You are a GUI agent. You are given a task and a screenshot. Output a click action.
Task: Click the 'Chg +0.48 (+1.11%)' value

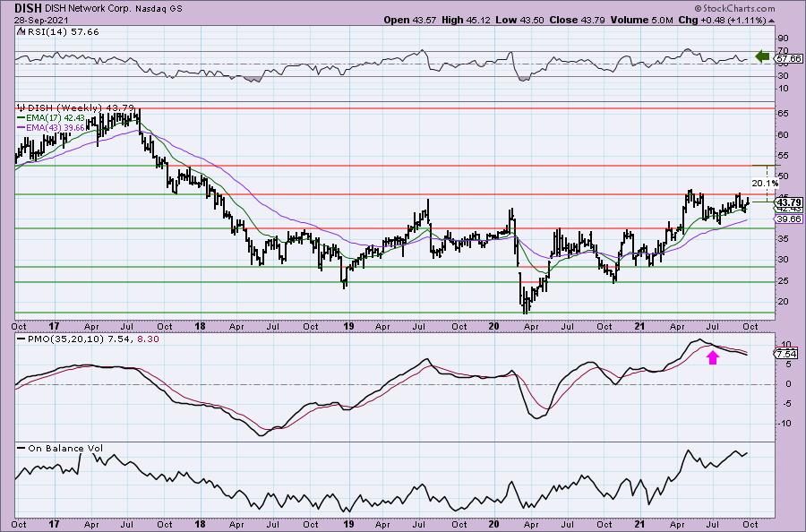[x=722, y=20]
